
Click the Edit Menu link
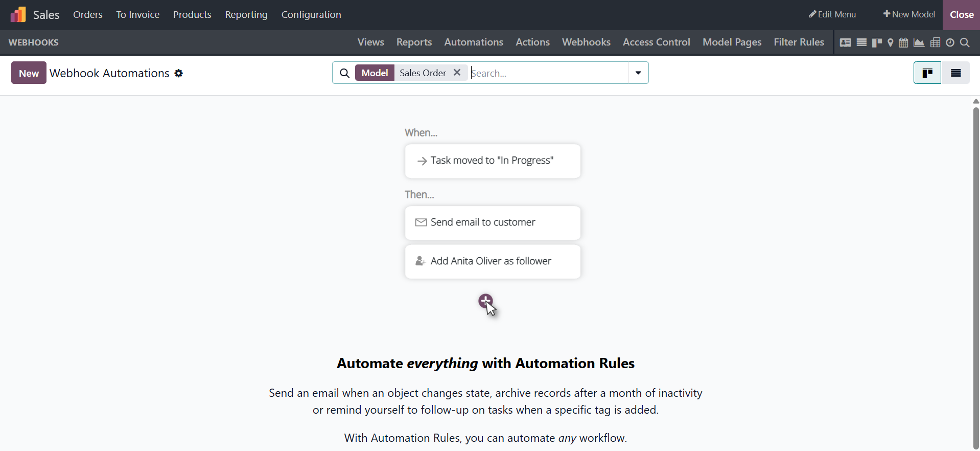(x=832, y=14)
